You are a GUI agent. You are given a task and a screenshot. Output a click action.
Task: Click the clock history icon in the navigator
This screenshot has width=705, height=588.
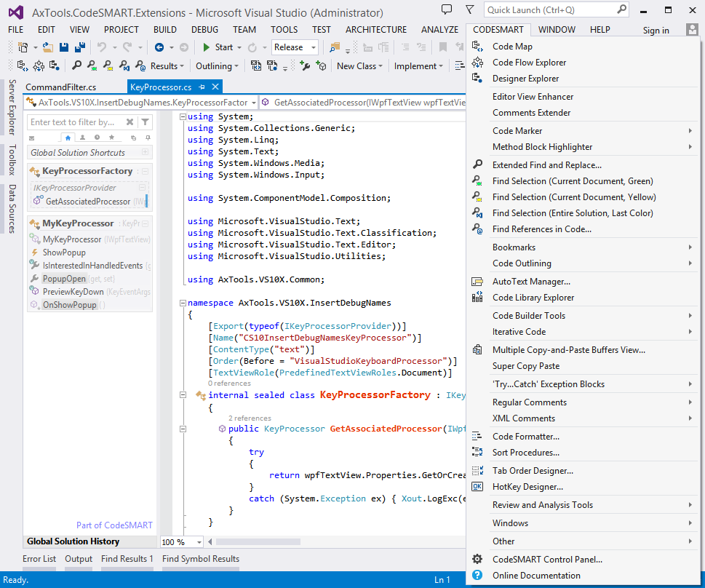[97, 138]
